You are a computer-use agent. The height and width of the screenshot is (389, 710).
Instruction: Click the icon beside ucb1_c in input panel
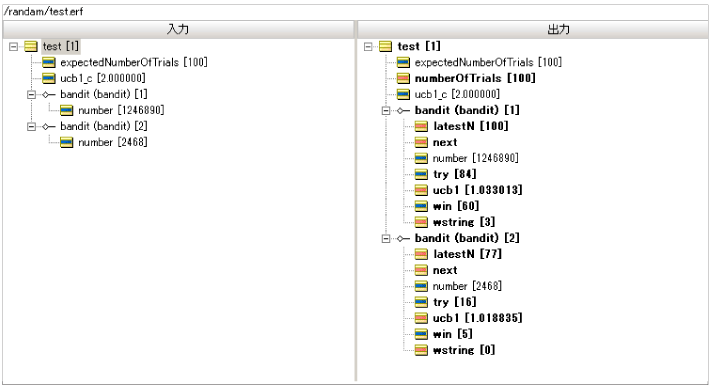pos(48,78)
